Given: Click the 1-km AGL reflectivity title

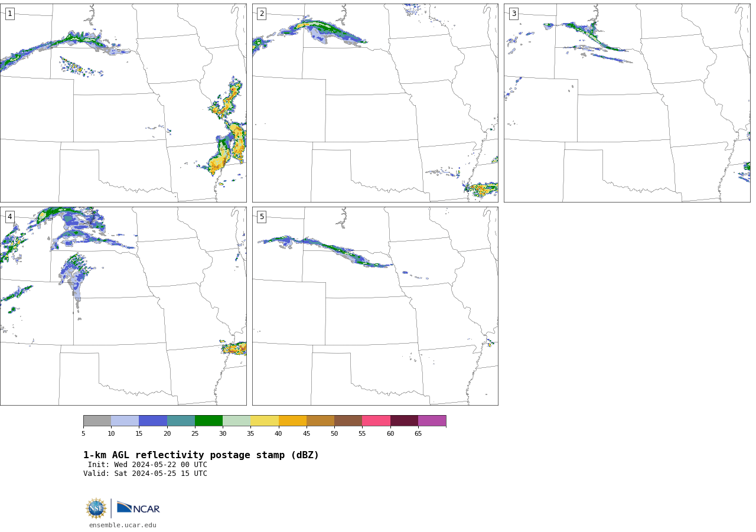Looking at the screenshot, I should point(201,455).
